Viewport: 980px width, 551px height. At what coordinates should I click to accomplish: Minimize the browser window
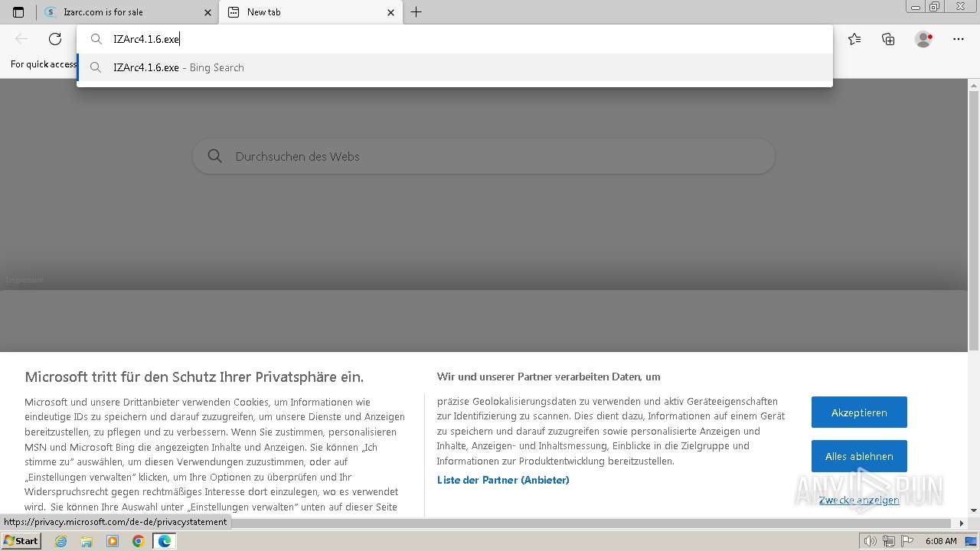point(916,7)
